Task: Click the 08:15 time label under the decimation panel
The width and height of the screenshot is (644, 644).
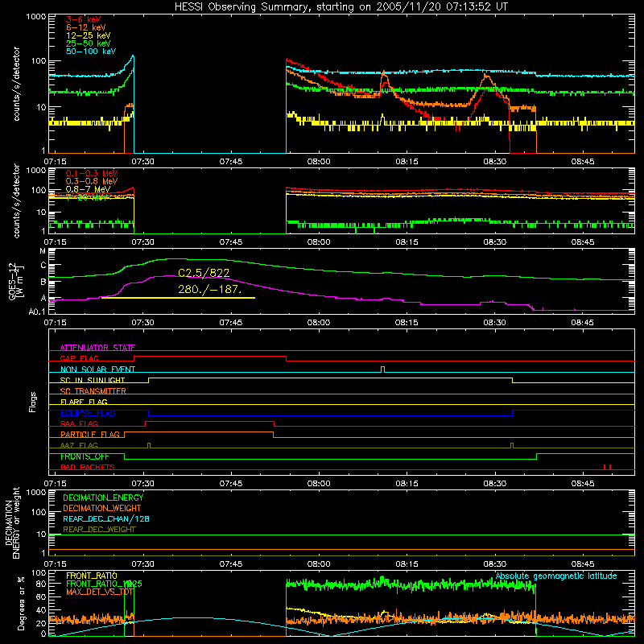Action: (407, 564)
